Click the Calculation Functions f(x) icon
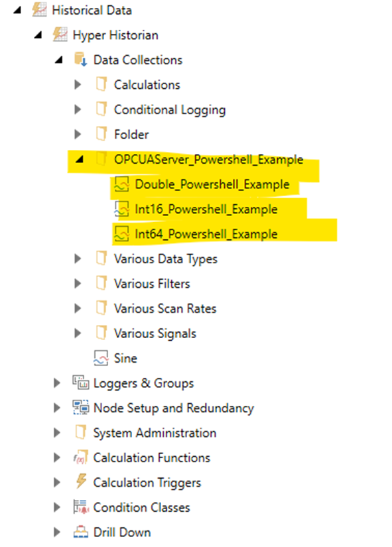The width and height of the screenshot is (392, 547). 81,457
